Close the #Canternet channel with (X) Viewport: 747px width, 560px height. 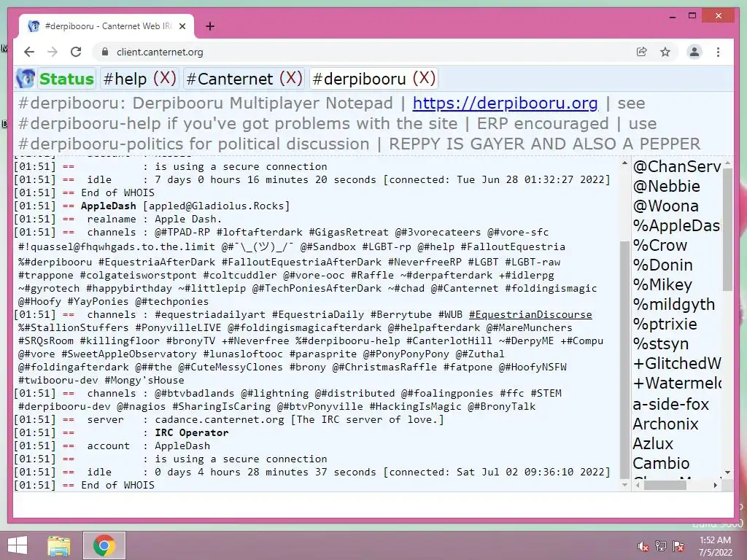pos(290,78)
